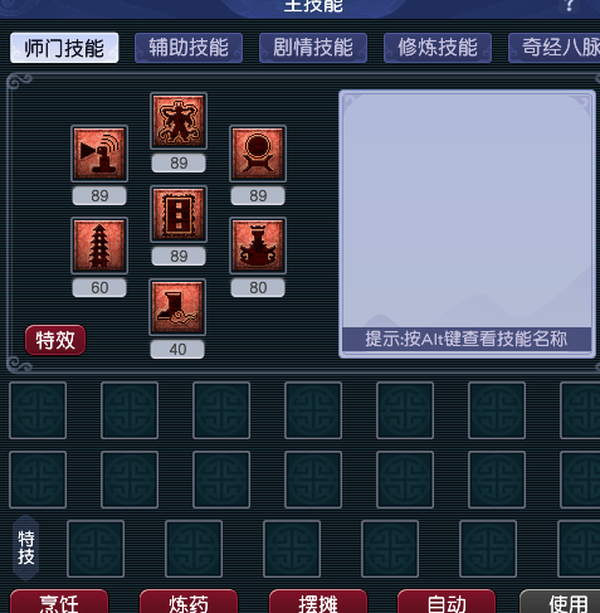Click the warrior figure skill icon

[x=179, y=121]
